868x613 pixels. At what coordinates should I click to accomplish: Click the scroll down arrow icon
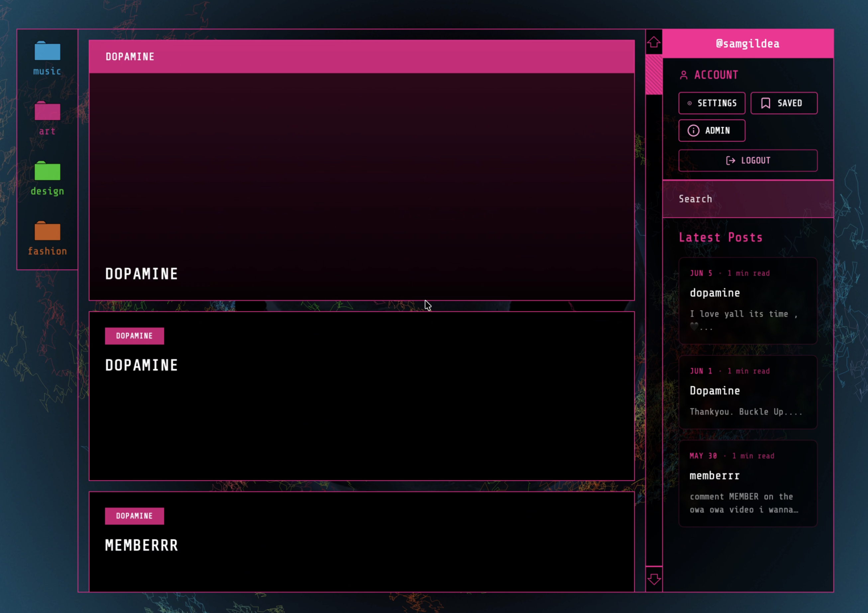[x=654, y=579]
